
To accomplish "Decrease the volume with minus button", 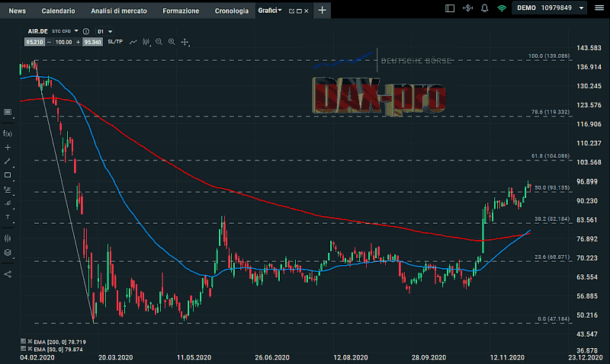I will (x=49, y=42).
